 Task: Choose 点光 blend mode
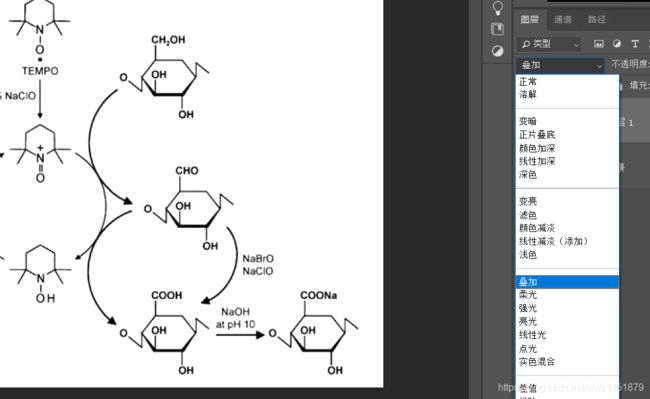coord(567,348)
